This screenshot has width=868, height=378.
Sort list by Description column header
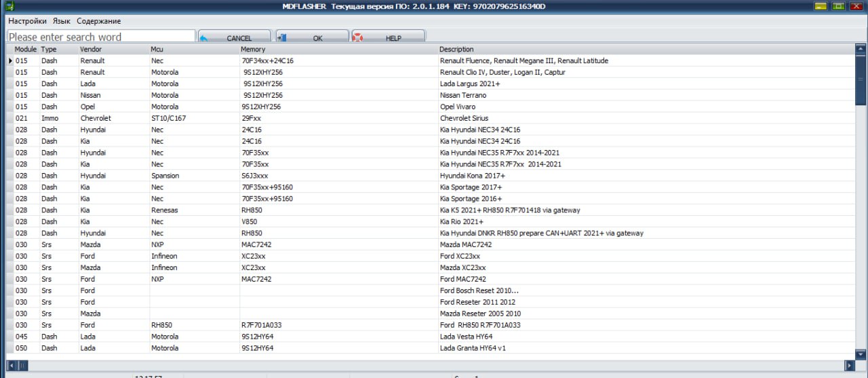[x=456, y=50]
